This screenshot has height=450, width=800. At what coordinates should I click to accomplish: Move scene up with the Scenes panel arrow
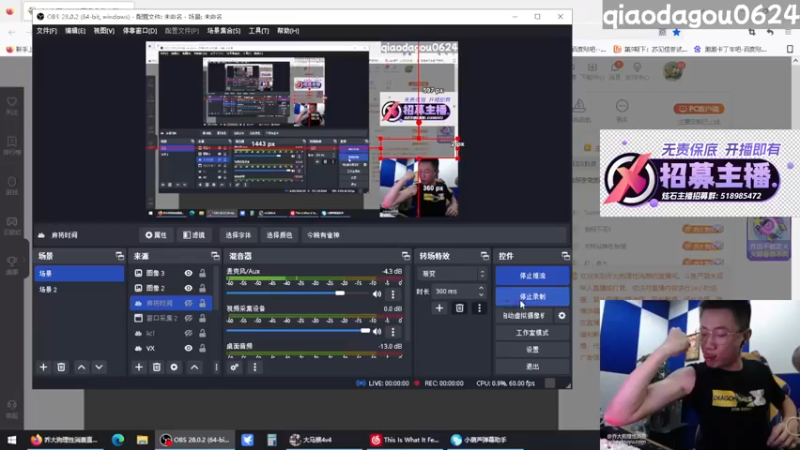pos(81,367)
